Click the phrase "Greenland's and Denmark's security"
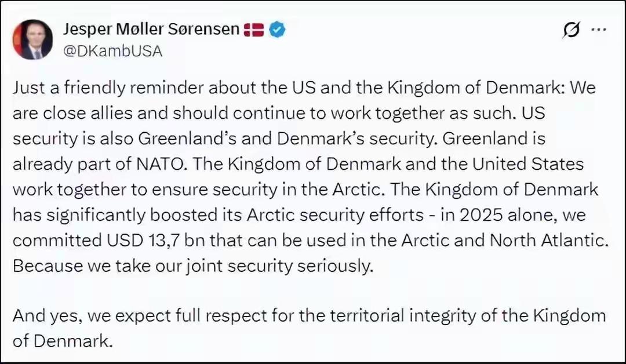Image resolution: width=626 pixels, height=364 pixels. [286, 139]
